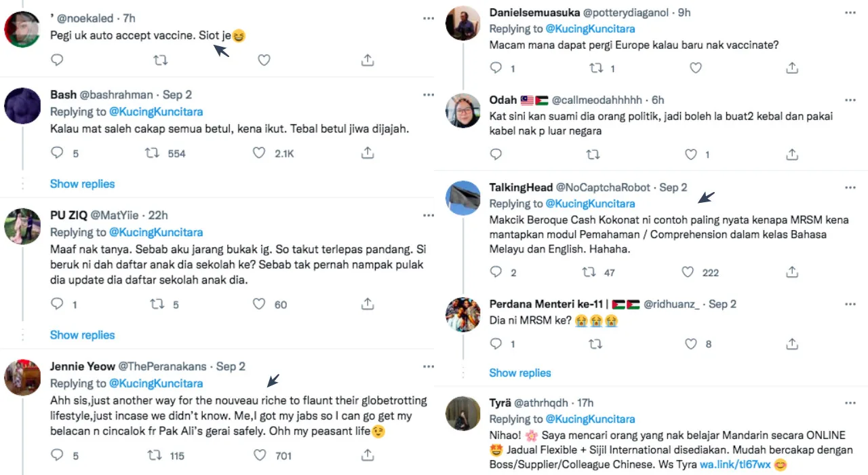The width and height of the screenshot is (868, 475).
Task: Open more options on Bash's tweet
Action: pyautogui.click(x=428, y=95)
